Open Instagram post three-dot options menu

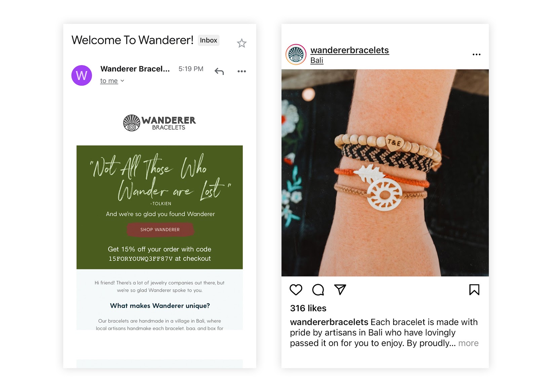pos(476,54)
